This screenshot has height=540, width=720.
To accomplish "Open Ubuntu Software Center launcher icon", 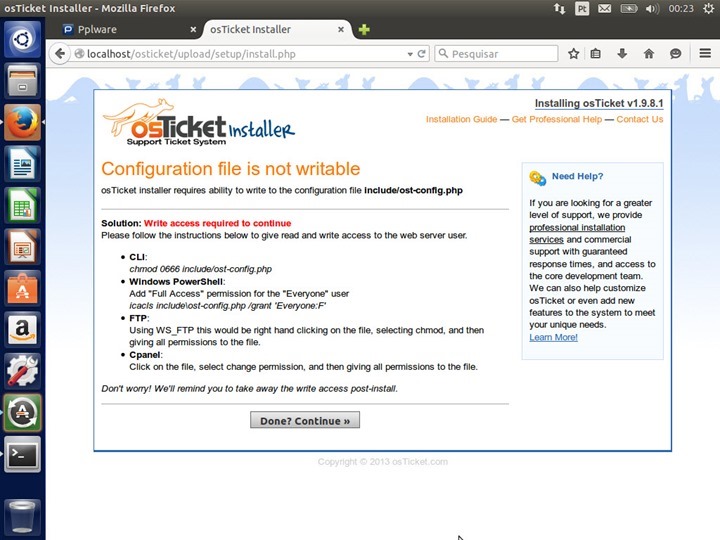I will click(22, 288).
